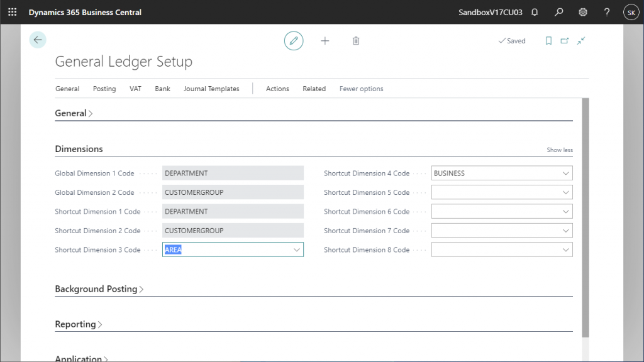Click the Shortcut Dimension 2 Code field

(233, 231)
